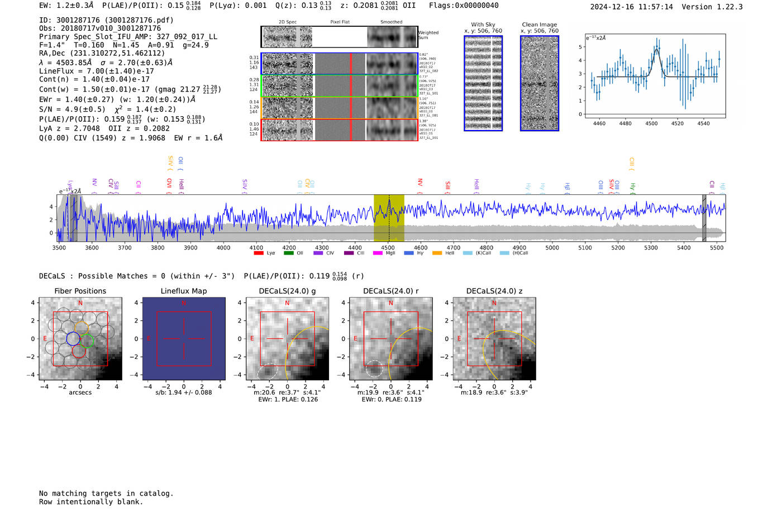Click the Pixel Flat column header
The height and width of the screenshot is (532, 782).
pos(340,22)
